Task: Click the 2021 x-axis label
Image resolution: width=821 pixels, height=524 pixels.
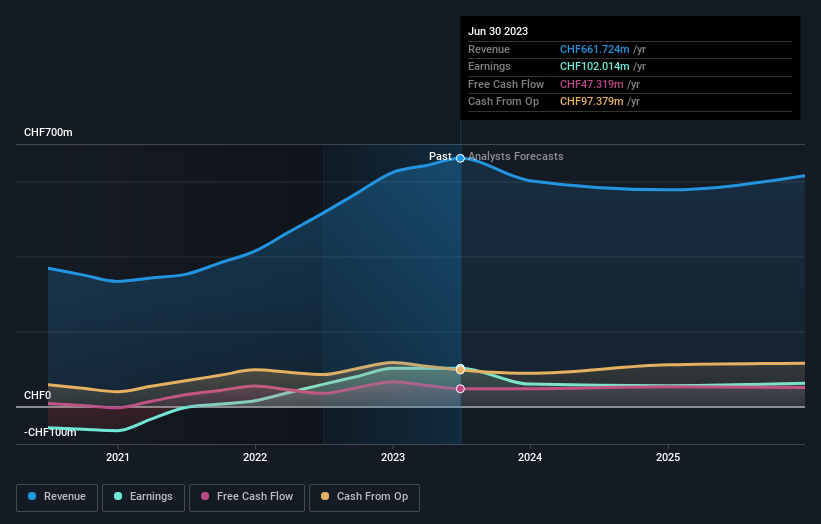Action: coord(118,457)
